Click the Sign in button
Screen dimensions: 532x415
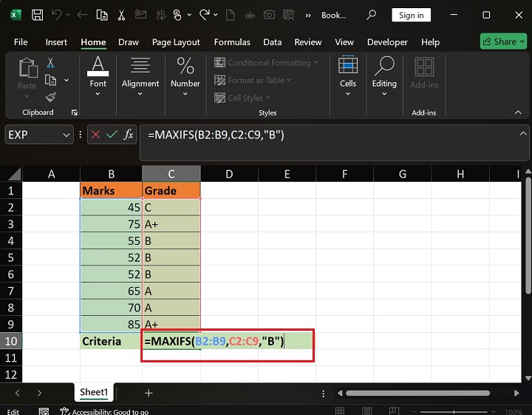click(x=412, y=15)
